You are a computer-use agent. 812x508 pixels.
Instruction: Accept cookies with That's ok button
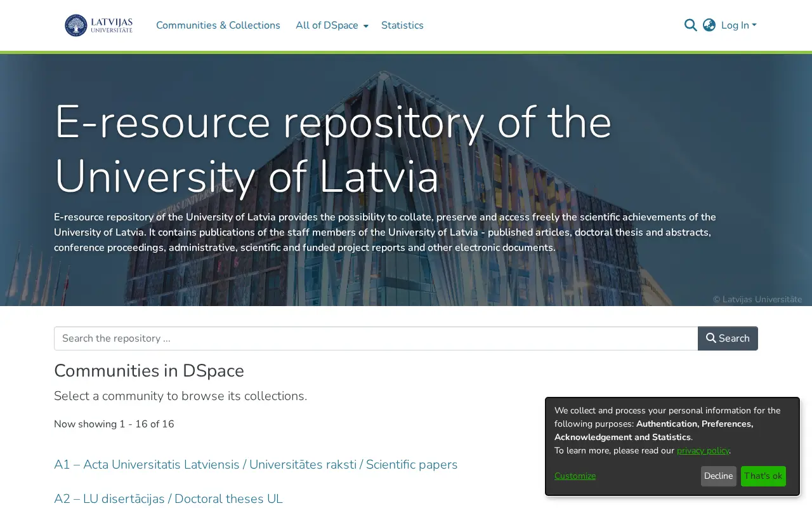click(x=763, y=476)
